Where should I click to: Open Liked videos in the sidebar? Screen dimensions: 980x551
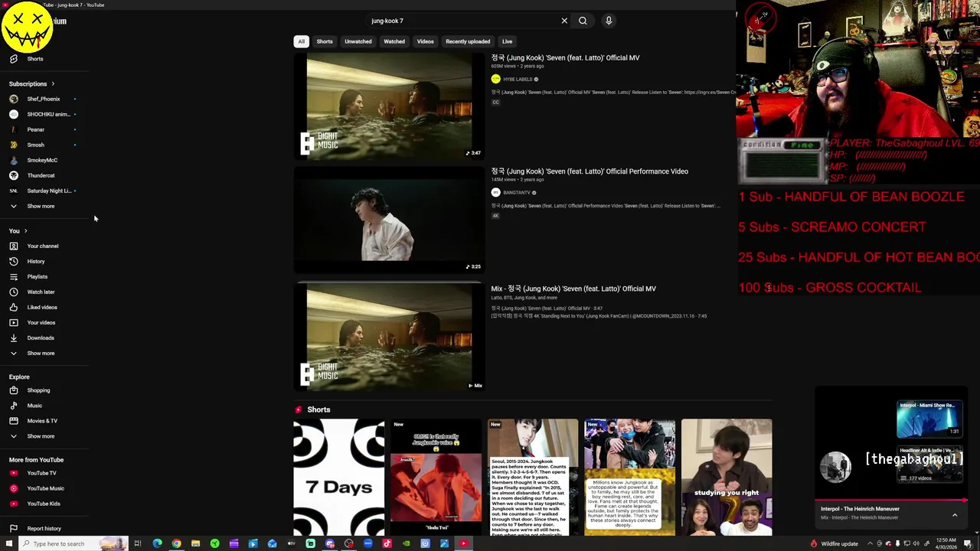(x=42, y=307)
